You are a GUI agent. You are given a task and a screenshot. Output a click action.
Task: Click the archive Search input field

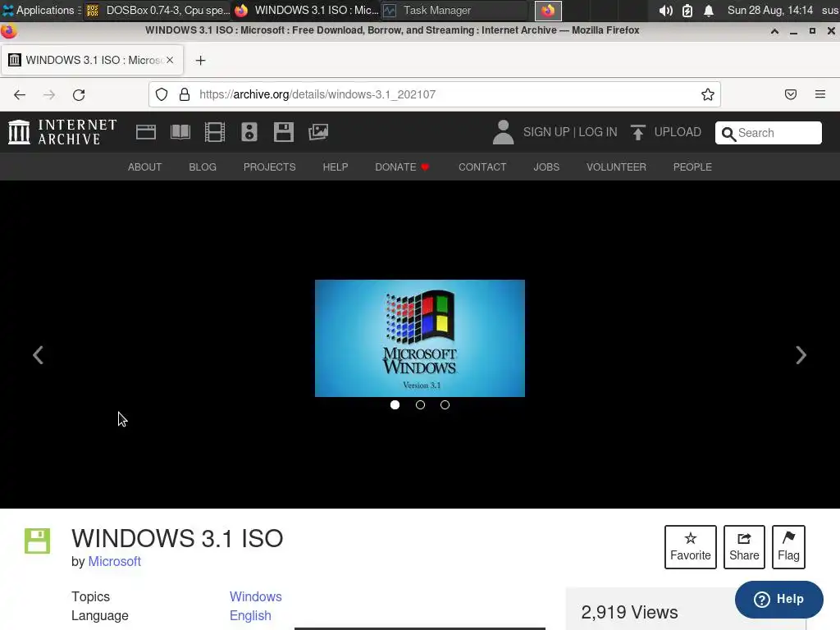point(768,133)
